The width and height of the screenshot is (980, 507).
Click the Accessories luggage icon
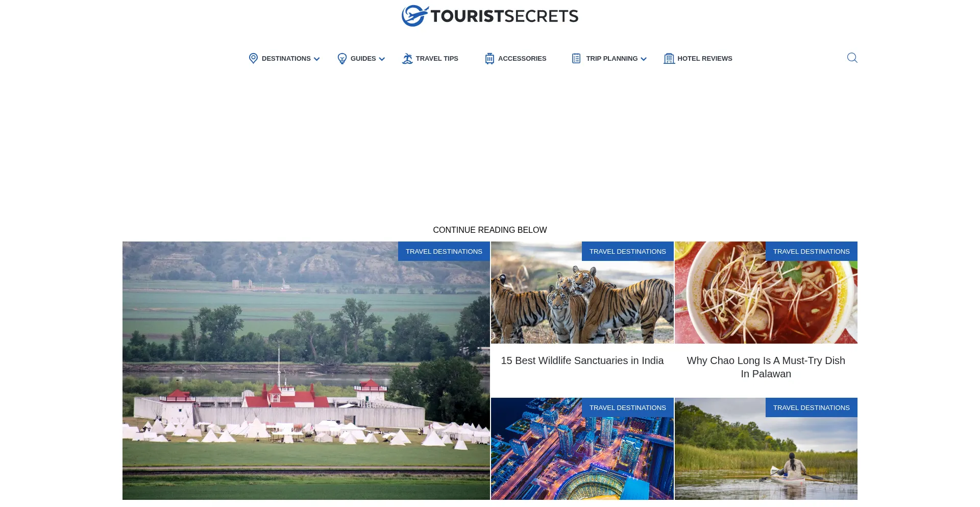(x=489, y=59)
